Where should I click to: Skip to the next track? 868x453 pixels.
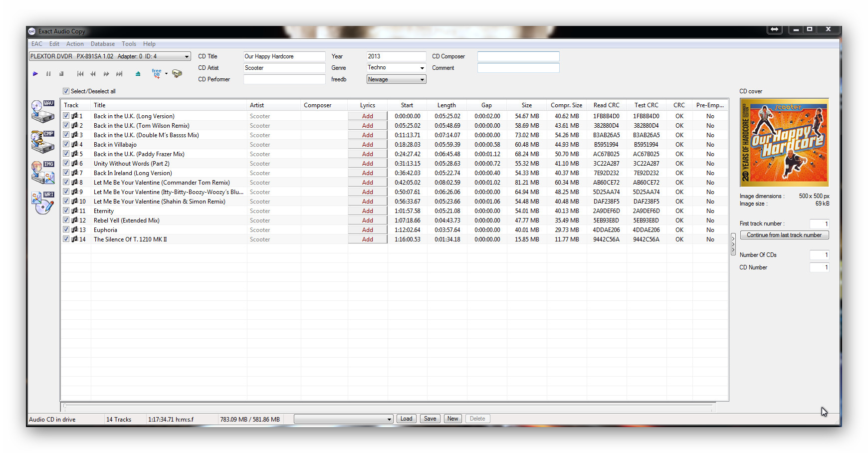(119, 74)
